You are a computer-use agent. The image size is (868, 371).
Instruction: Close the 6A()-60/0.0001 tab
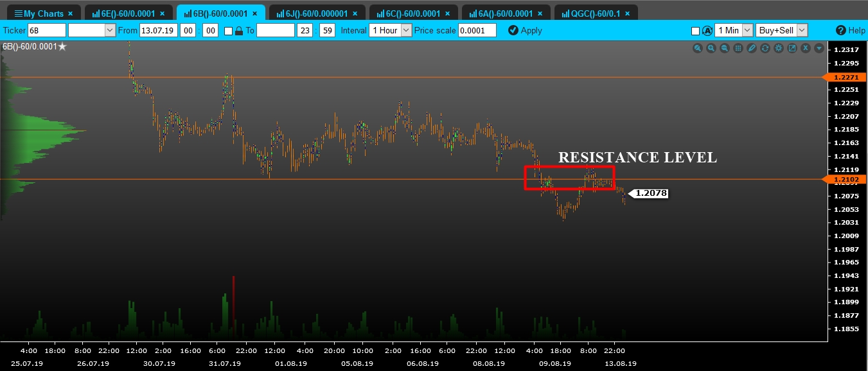(540, 13)
